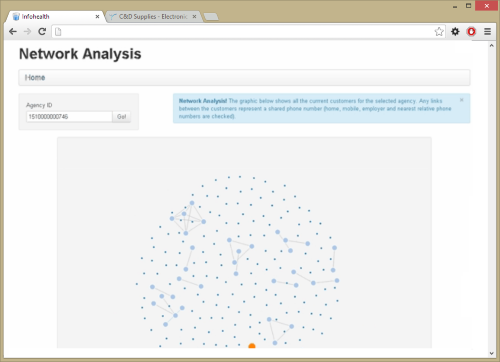Reload the page with the refresh icon

click(x=42, y=32)
